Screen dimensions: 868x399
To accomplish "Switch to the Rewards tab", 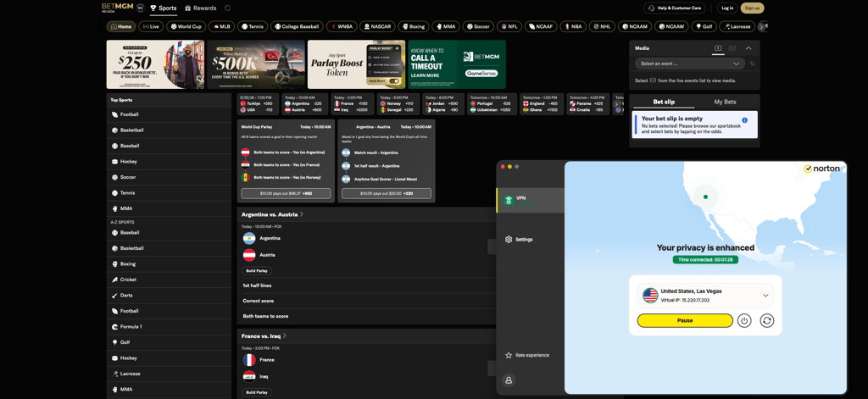I will coord(200,8).
